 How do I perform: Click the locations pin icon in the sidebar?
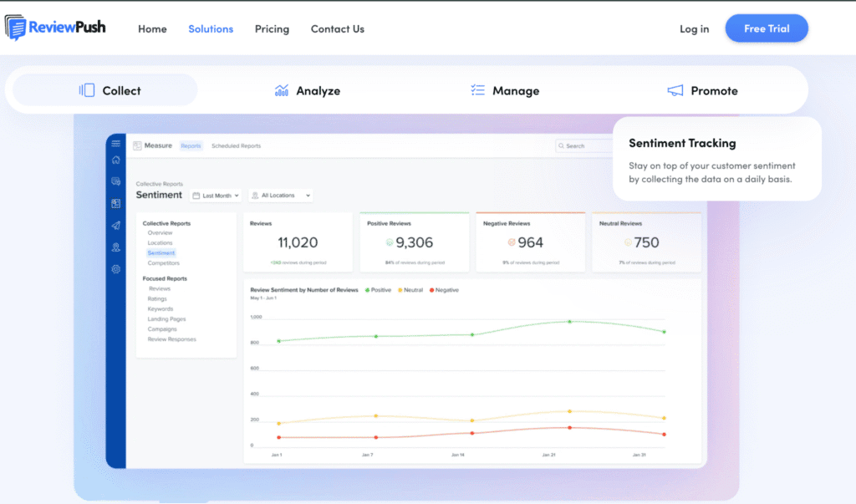[116, 247]
